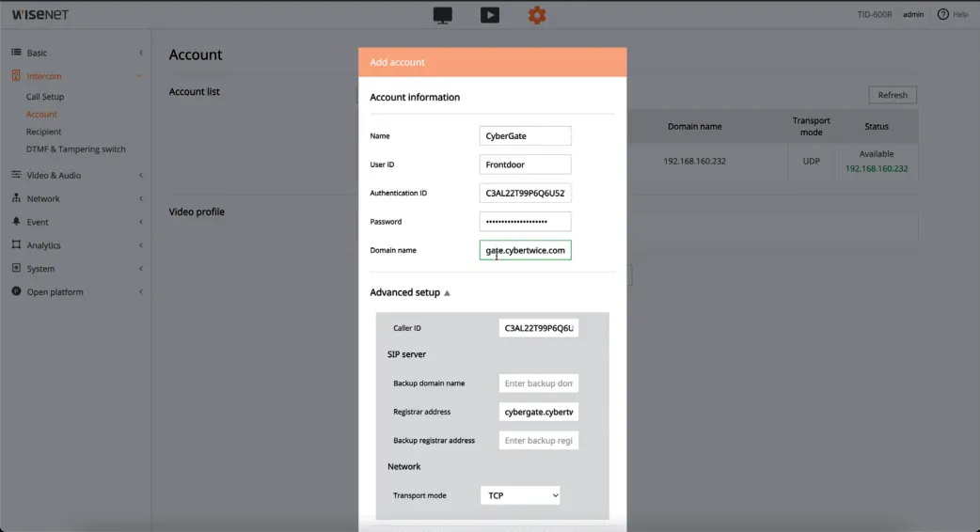Click the 192.168.160.232 domain name cell

[x=694, y=161]
